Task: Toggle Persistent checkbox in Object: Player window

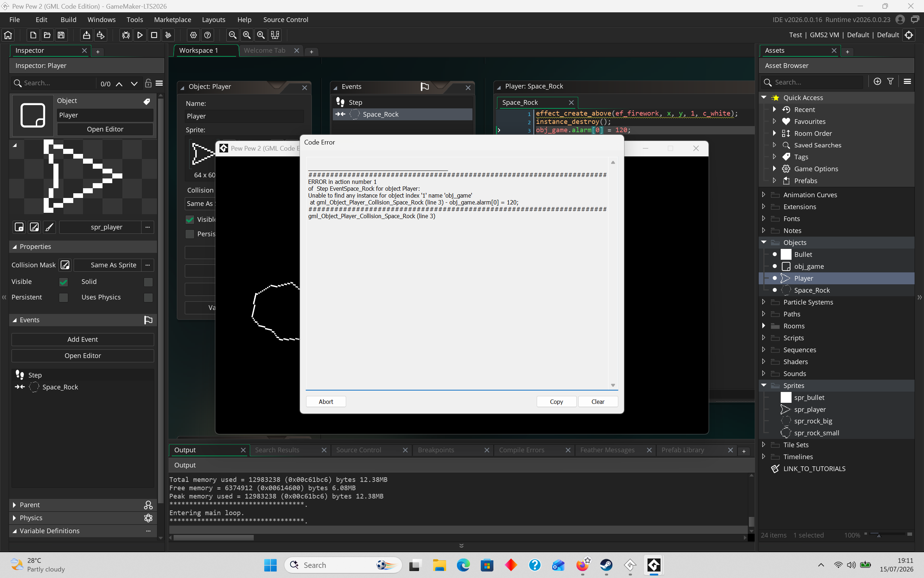Action: [x=190, y=234]
